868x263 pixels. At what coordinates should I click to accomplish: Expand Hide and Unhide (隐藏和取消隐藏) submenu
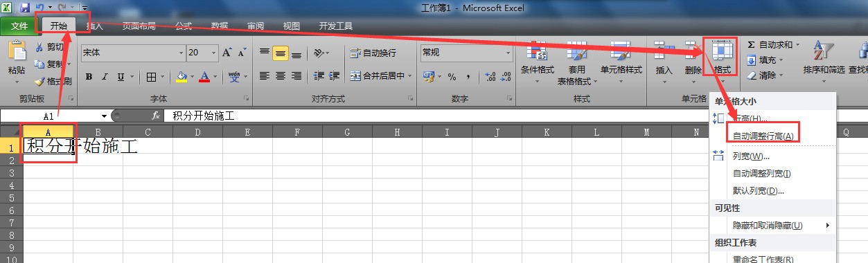point(772,226)
